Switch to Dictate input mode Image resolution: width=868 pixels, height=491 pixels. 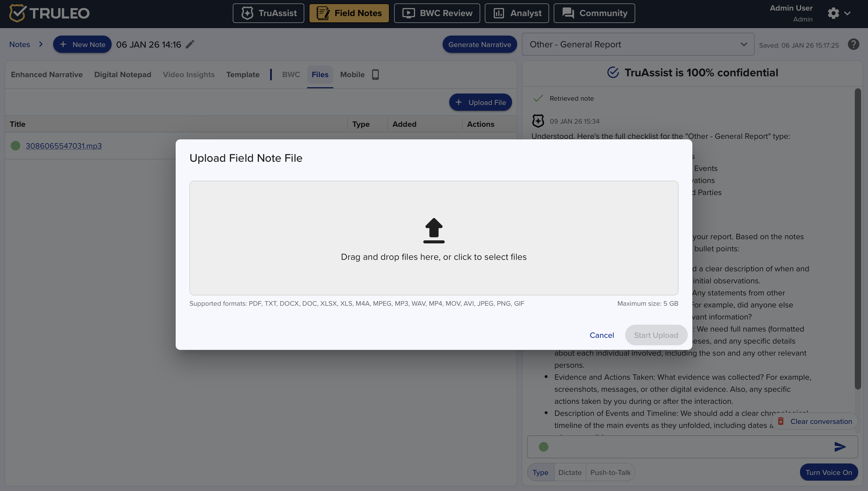pos(570,472)
